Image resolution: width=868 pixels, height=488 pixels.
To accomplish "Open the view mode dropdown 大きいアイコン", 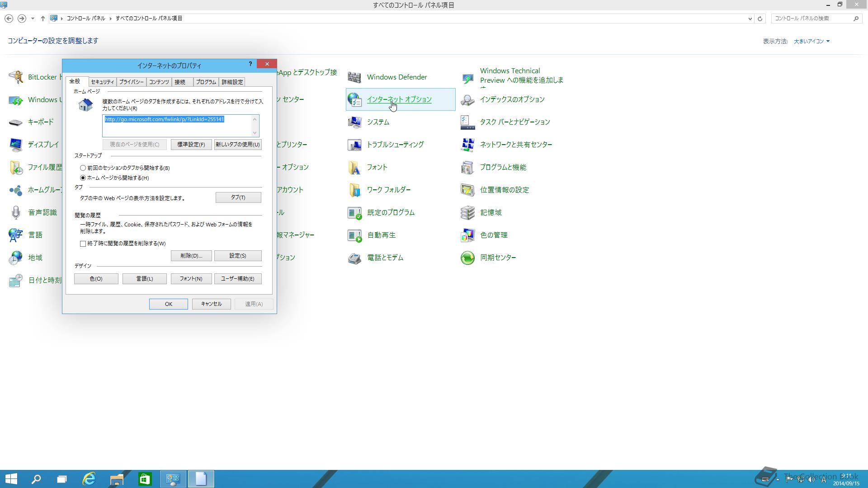I will pos(811,41).
